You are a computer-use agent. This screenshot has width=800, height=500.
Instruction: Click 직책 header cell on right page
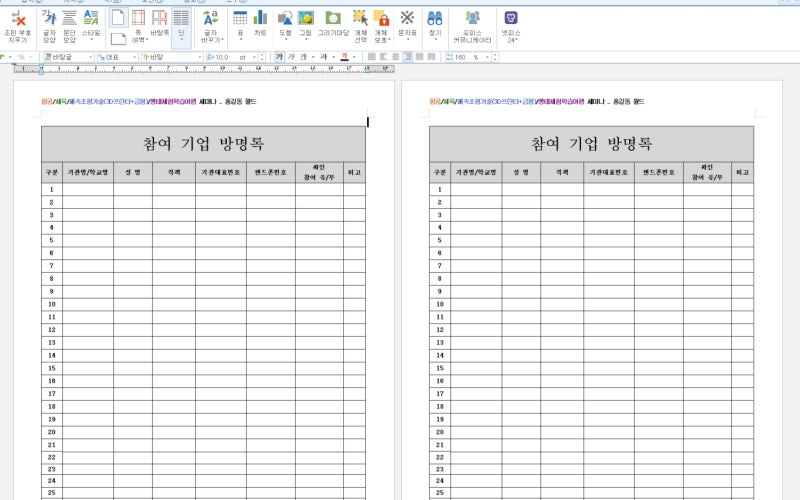click(x=562, y=172)
